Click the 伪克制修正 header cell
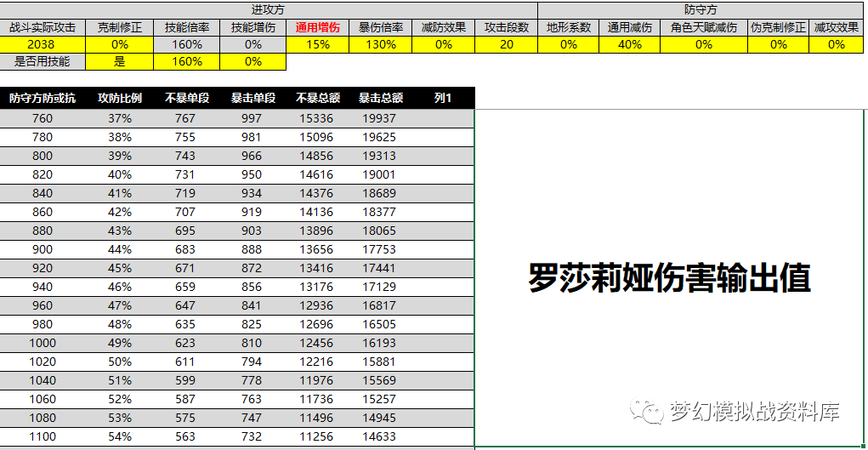 tap(779, 28)
